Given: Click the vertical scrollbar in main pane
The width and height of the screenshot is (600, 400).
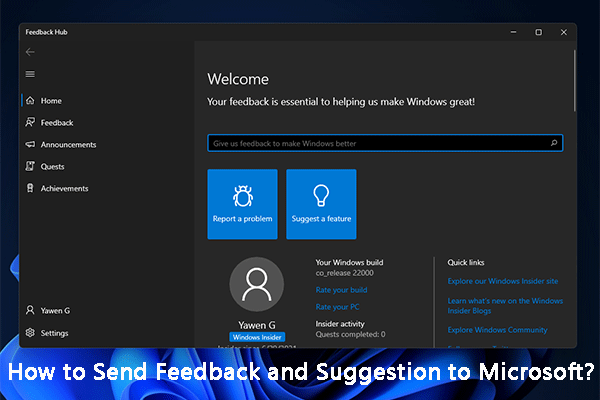Looking at the screenshot, I should (x=574, y=80).
